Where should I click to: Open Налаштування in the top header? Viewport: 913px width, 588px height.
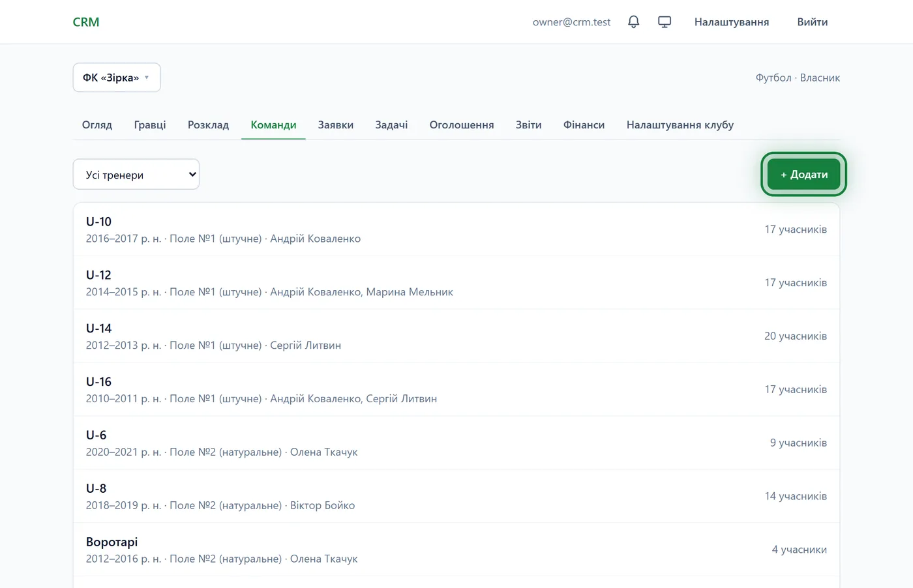732,22
